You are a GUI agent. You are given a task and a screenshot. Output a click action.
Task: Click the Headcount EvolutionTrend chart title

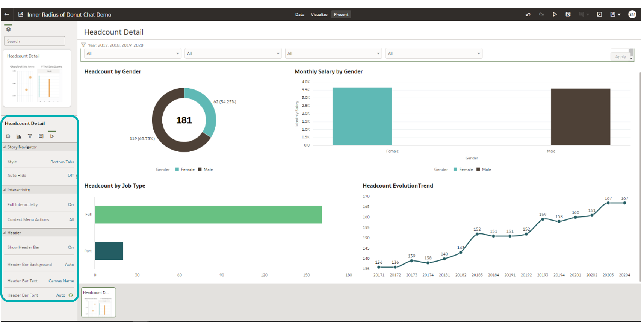tap(398, 186)
